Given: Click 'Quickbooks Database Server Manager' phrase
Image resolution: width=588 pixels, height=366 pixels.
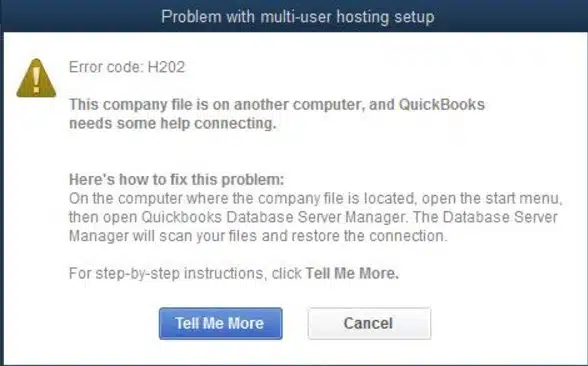Looking at the screenshot, I should [x=274, y=217].
